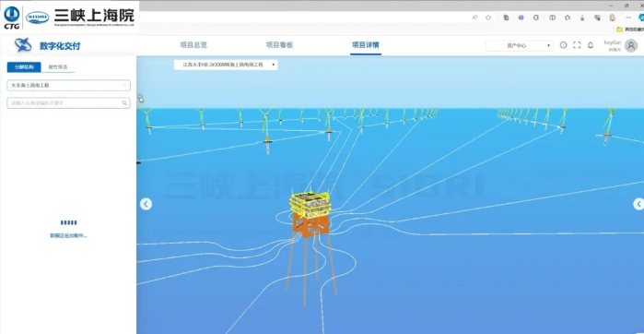The height and width of the screenshot is (334, 644).
Task: Open the 资产中心 dropdown
Action: [519, 45]
